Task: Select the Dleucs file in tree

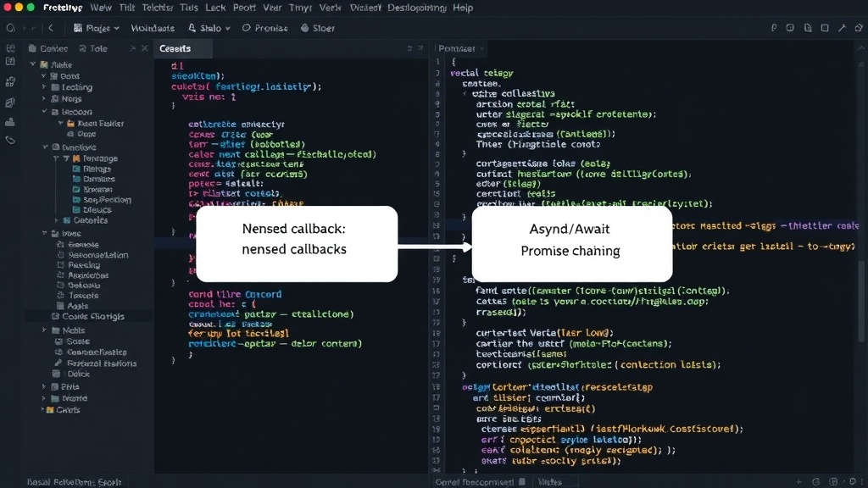Action: pyautogui.click(x=92, y=210)
